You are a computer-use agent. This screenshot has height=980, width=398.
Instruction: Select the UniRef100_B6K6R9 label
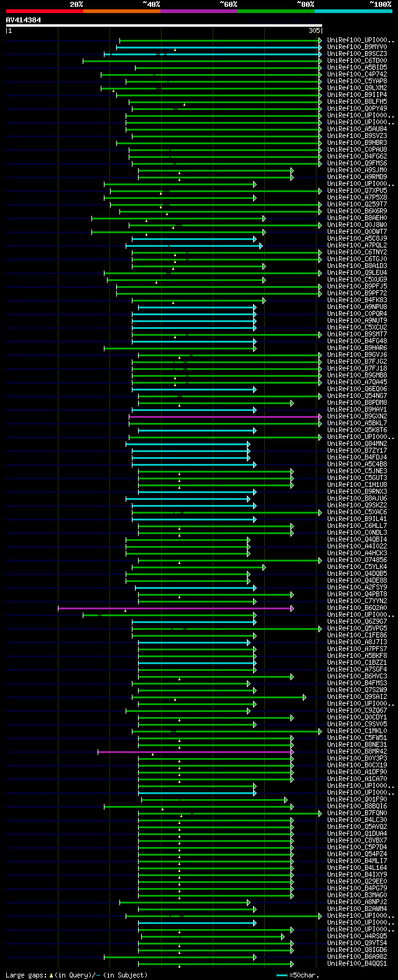(357, 211)
